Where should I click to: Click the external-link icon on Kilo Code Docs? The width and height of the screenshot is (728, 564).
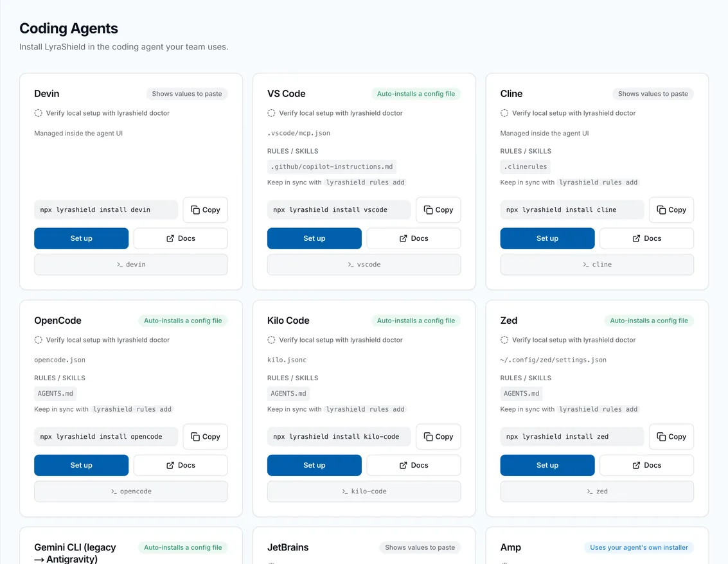pos(403,466)
